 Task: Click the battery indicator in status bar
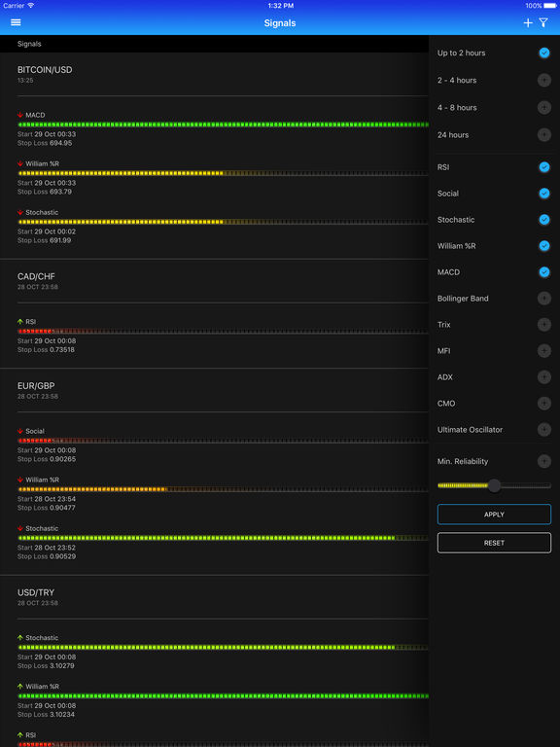tap(550, 6)
